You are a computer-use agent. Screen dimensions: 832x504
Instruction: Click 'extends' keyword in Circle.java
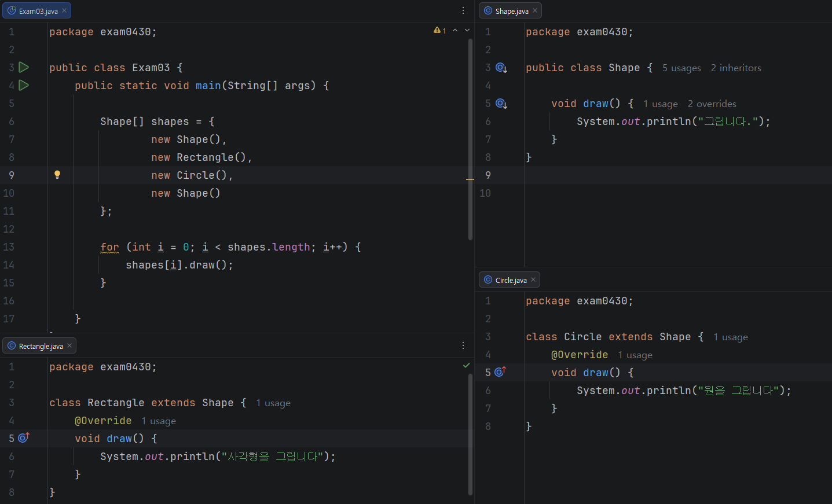pyautogui.click(x=631, y=337)
